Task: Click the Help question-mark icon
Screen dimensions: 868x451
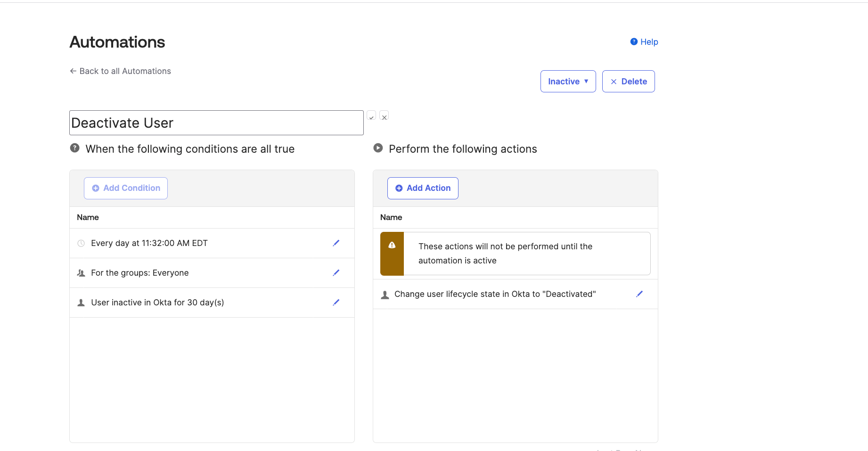Action: [634, 41]
